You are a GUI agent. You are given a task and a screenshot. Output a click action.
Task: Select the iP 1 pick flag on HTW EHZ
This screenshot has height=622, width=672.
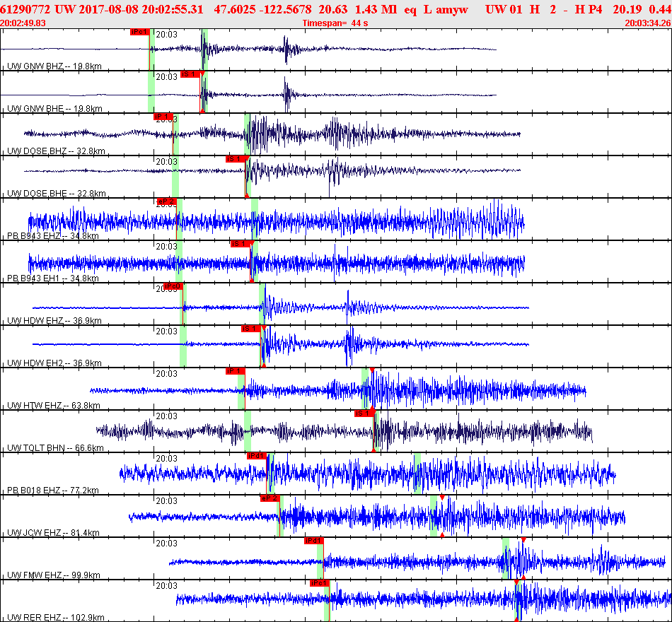[x=236, y=371]
